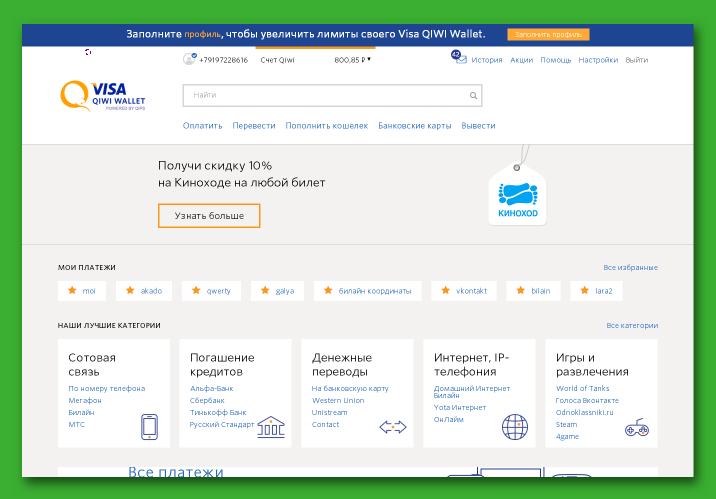Image resolution: width=716 pixels, height=499 pixels.
Task: Open Yota Интернет link
Action: tap(459, 407)
